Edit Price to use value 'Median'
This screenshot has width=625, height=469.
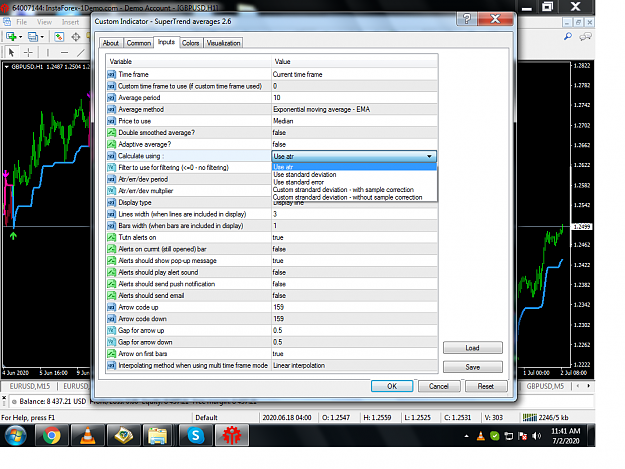tap(354, 121)
